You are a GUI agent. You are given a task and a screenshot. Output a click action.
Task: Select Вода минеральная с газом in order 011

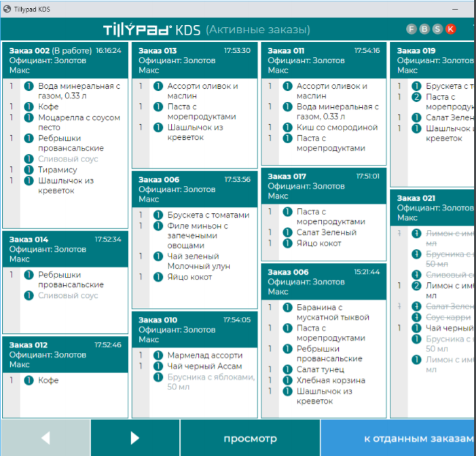coord(337,112)
